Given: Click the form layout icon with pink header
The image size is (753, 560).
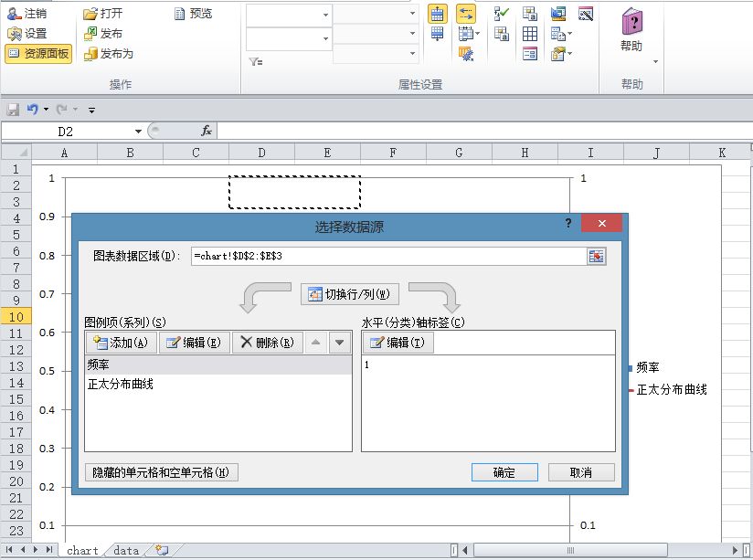Looking at the screenshot, I should [x=530, y=54].
